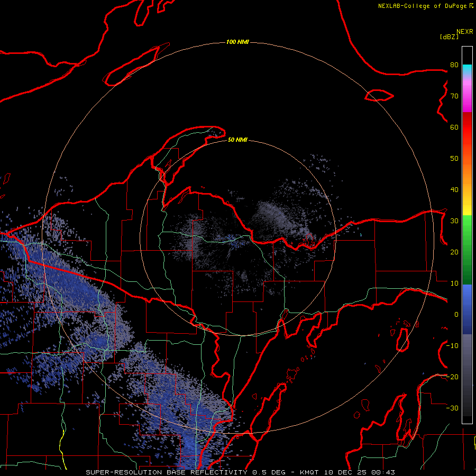Click the green segment of the dBZ colorbar

tap(467, 250)
